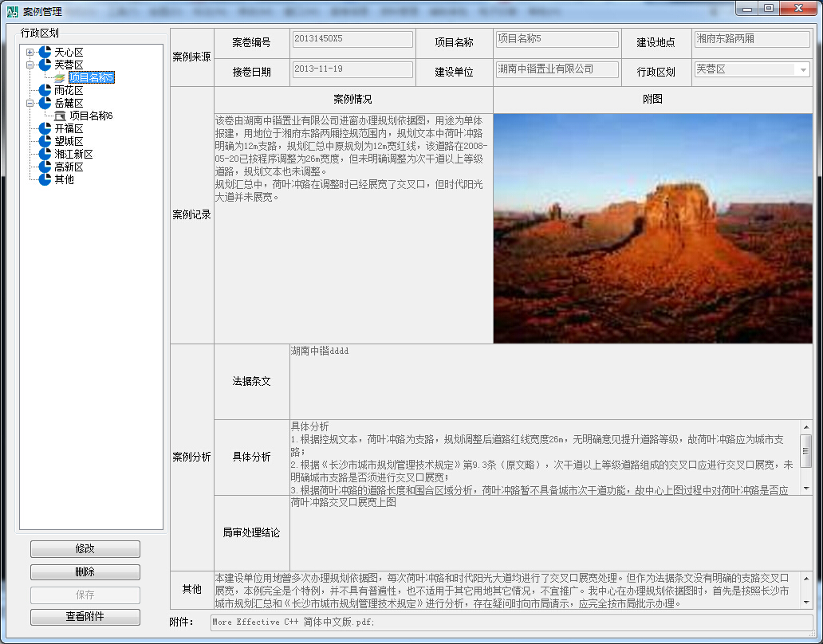This screenshot has width=823, height=644.
Task: Click the 案例分析 section label
Action: [191, 457]
